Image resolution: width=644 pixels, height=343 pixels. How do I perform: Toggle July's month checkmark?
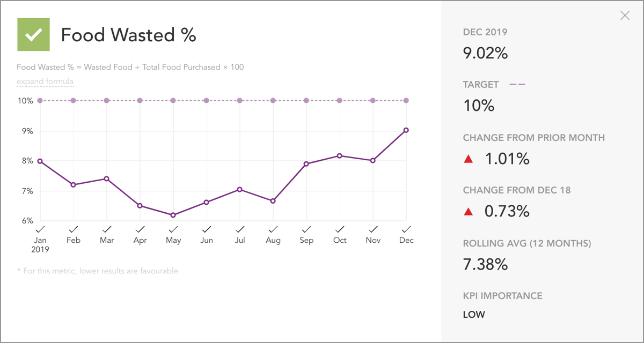[x=239, y=229]
